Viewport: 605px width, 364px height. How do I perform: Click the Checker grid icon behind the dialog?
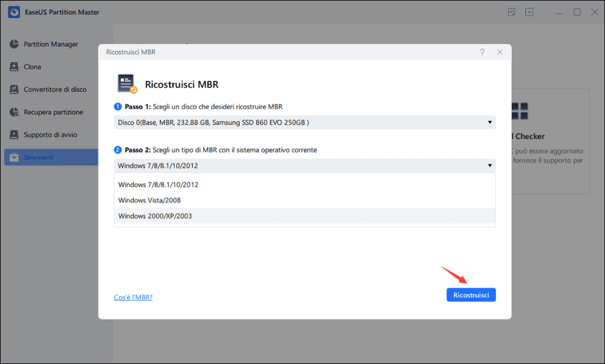coord(520,111)
